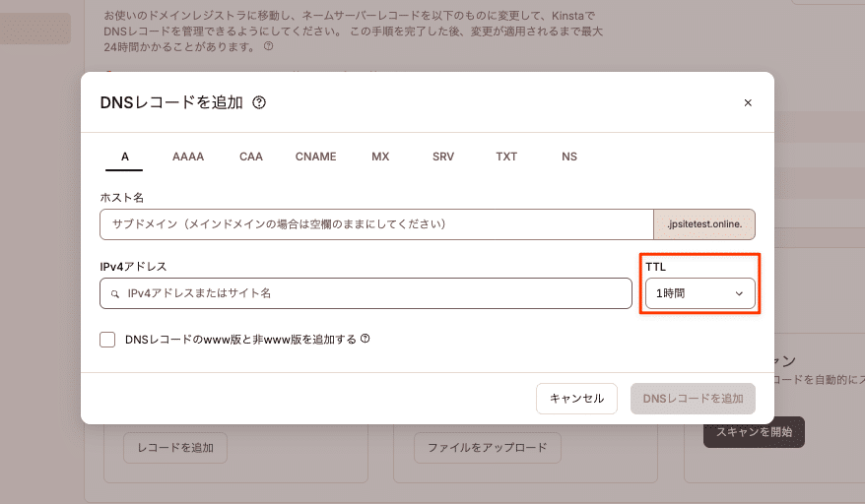Viewport: 865px width, 504px height.
Task: Click the DNSレコードを追加 submit button
Action: (693, 398)
